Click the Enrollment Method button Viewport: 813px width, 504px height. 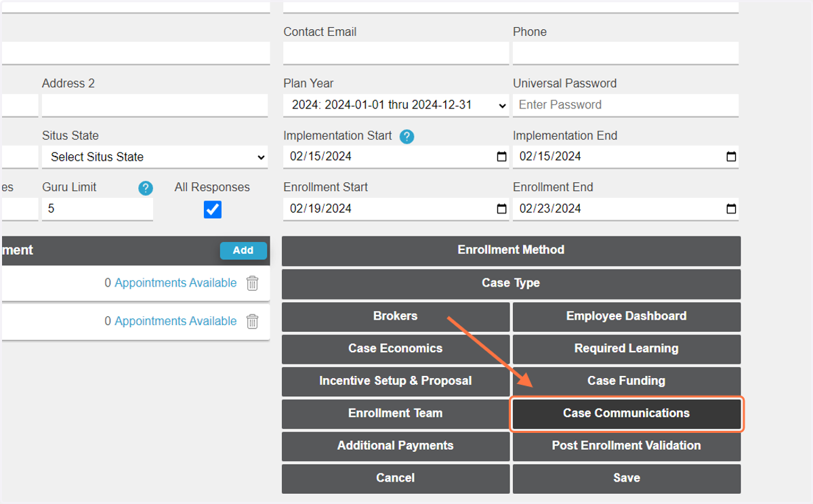point(511,250)
